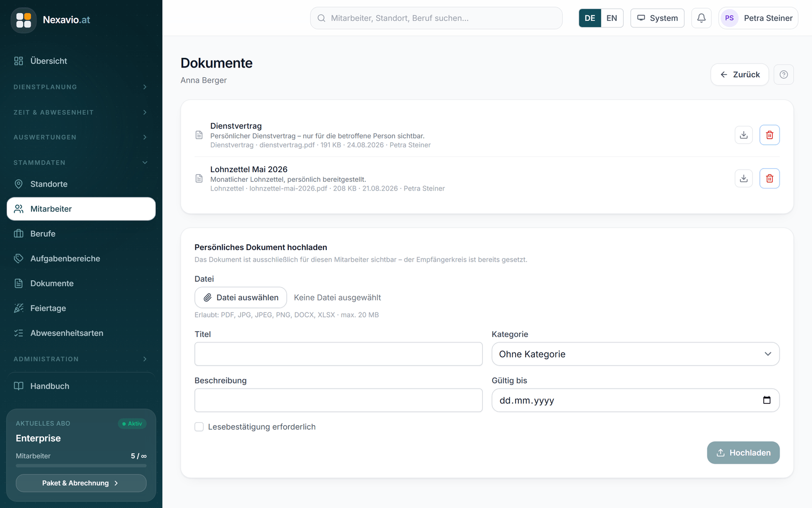
Task: Open the Standorte page
Action: pyautogui.click(x=81, y=184)
